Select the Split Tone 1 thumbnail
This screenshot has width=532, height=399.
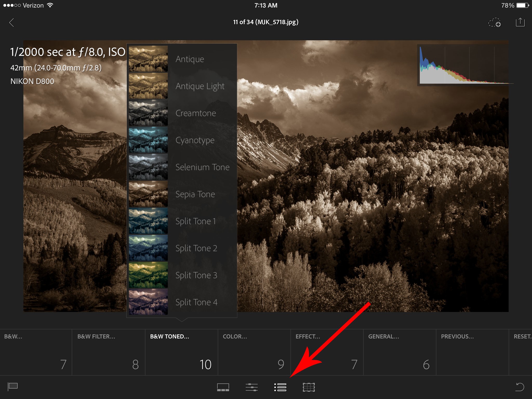coord(148,221)
